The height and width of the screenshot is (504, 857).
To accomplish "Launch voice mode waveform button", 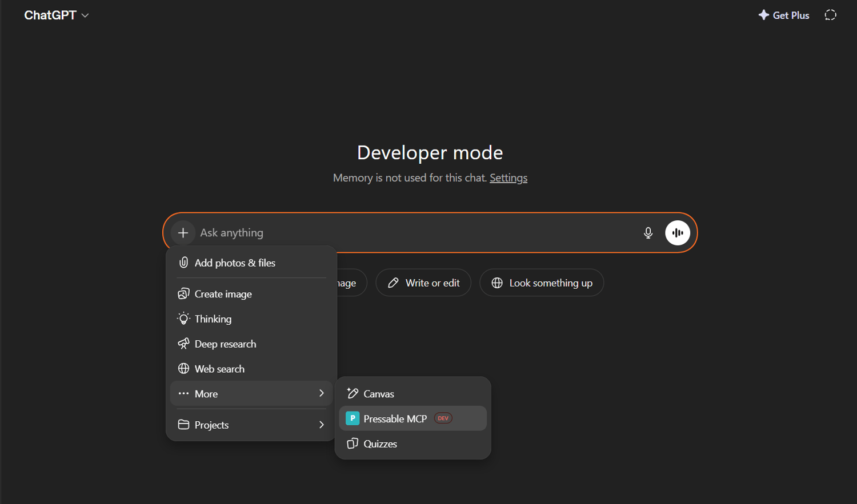I will (678, 233).
